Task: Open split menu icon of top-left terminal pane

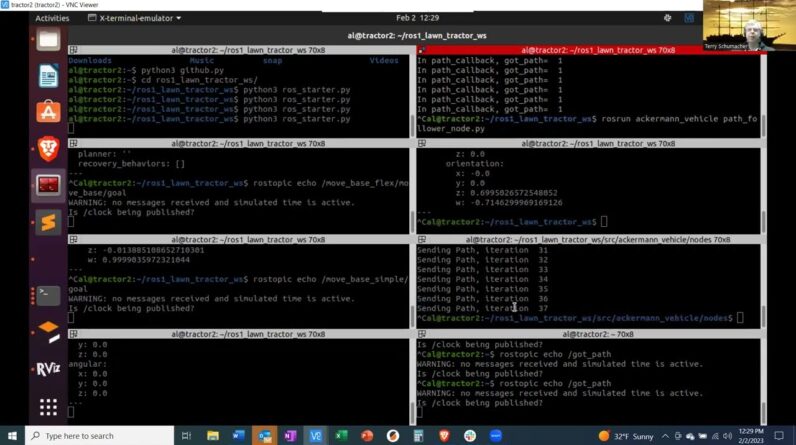Action: tap(74, 50)
